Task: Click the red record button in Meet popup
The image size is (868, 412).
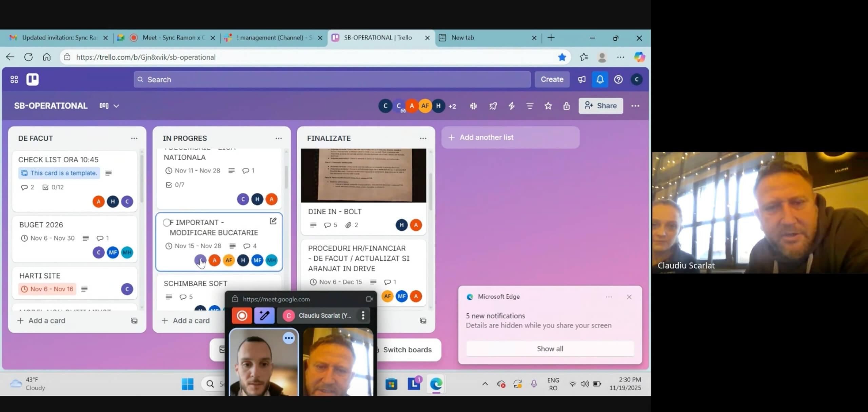Action: tap(242, 316)
